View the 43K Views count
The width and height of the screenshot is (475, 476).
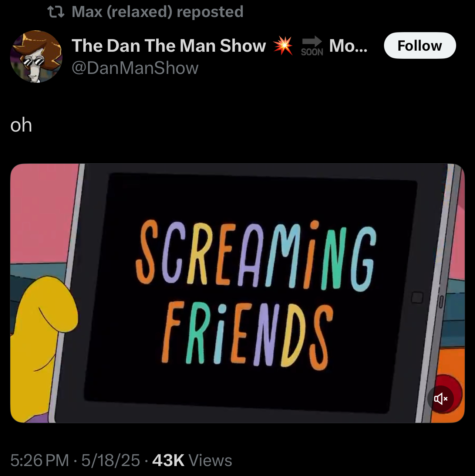tap(192, 460)
